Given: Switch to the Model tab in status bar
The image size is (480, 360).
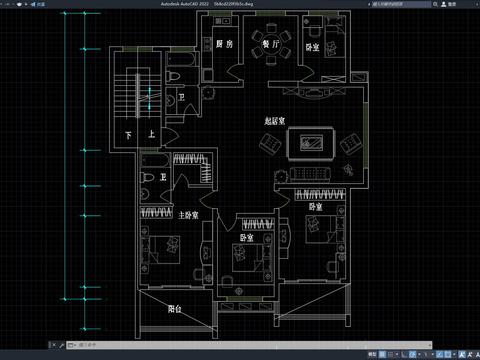Looking at the screenshot, I should click(x=372, y=354).
